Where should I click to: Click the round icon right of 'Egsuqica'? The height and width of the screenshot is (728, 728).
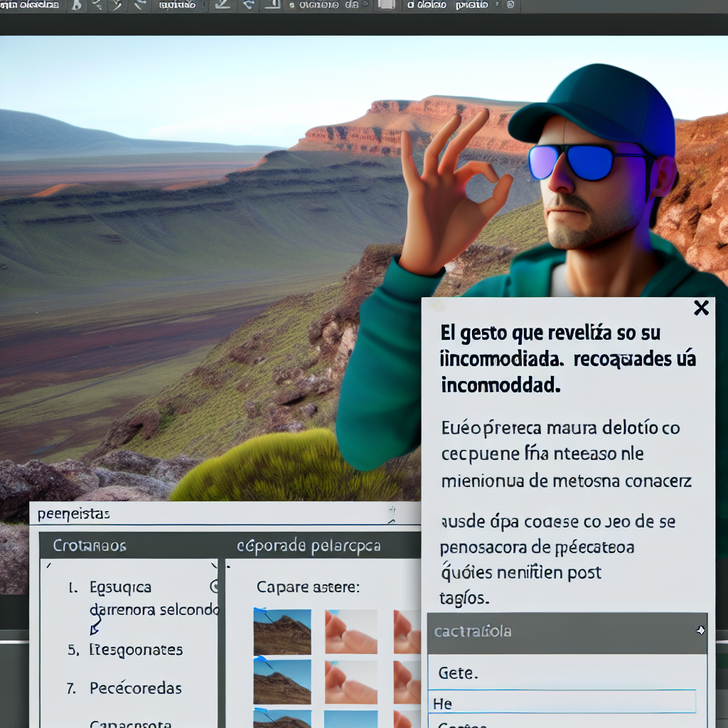pyautogui.click(x=214, y=587)
